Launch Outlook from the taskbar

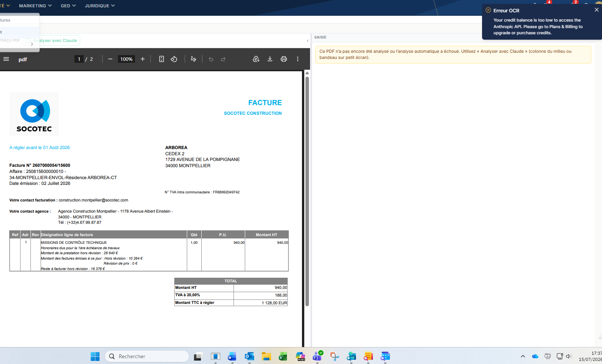[x=249, y=356]
